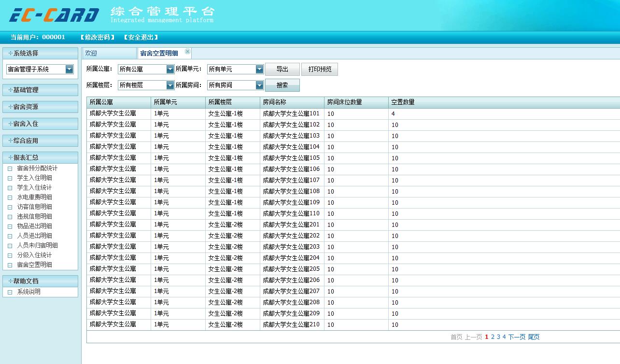Open 访客信息明细 report
620x364 pixels.
pos(34,207)
